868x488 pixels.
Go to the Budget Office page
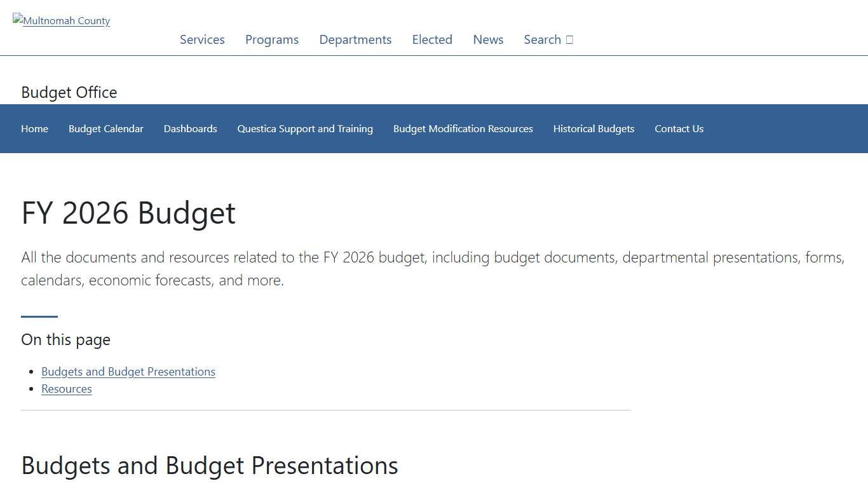pos(69,92)
